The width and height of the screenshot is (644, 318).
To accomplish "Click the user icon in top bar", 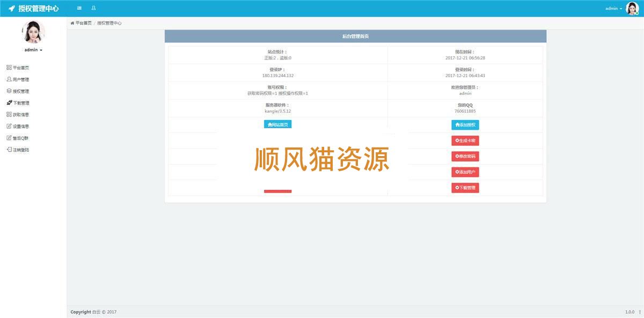I will [93, 8].
